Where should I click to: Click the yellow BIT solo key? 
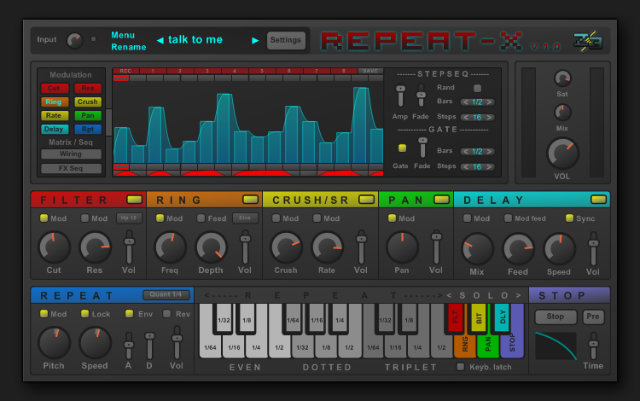pos(479,317)
